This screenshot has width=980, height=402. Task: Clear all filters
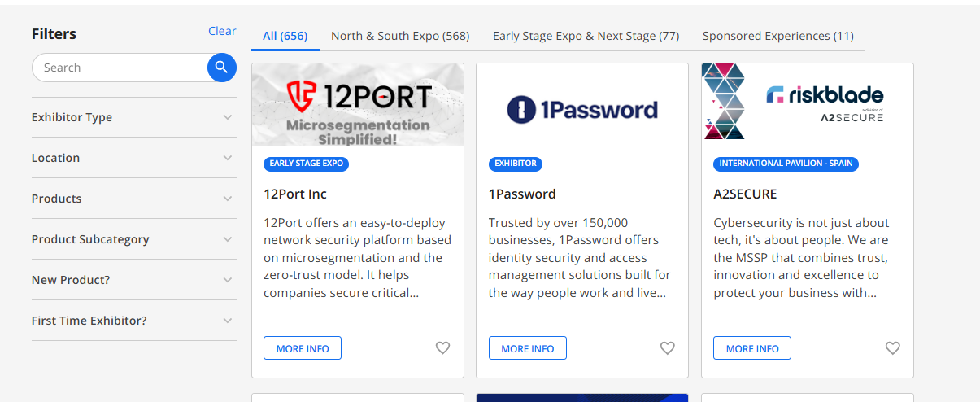click(222, 31)
